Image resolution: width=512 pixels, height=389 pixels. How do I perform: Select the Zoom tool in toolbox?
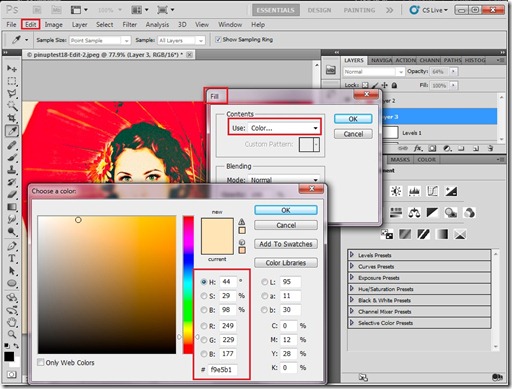12,334
